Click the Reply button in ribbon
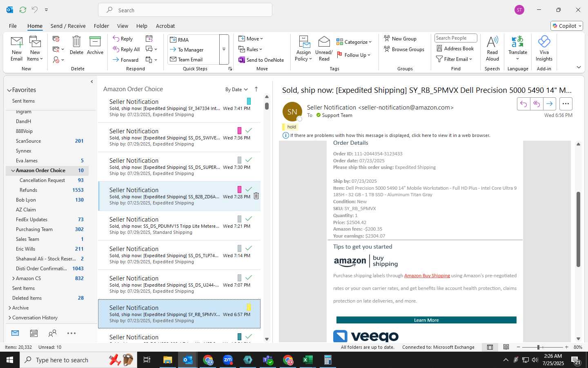The width and height of the screenshot is (588, 368). tap(123, 39)
